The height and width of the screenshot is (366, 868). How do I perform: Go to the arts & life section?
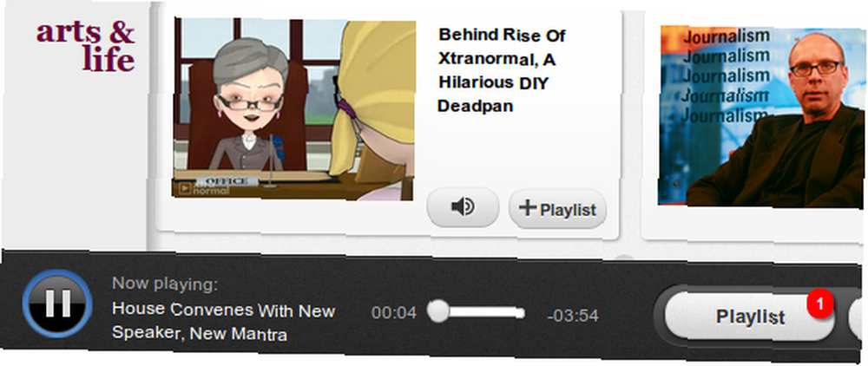click(86, 46)
